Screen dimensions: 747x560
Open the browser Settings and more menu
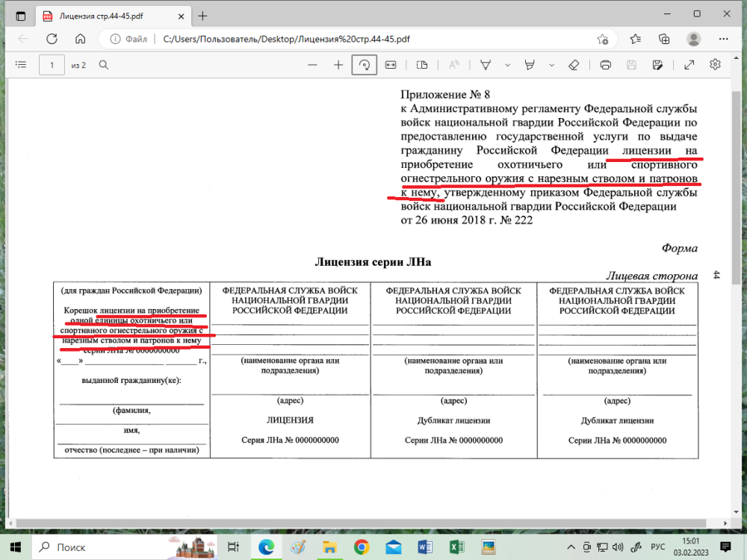point(724,39)
